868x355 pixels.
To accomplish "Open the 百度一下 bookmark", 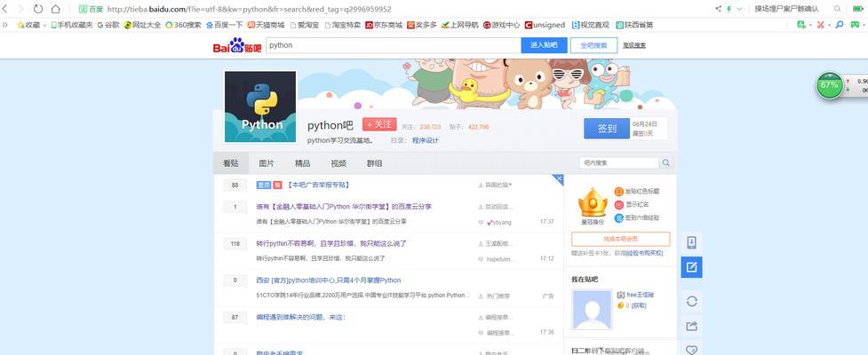I will pos(224,25).
